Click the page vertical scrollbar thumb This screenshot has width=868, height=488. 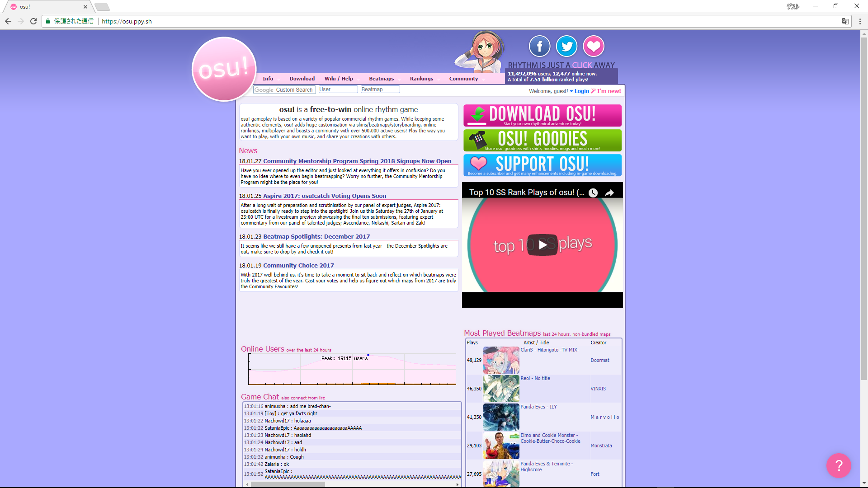864,208
